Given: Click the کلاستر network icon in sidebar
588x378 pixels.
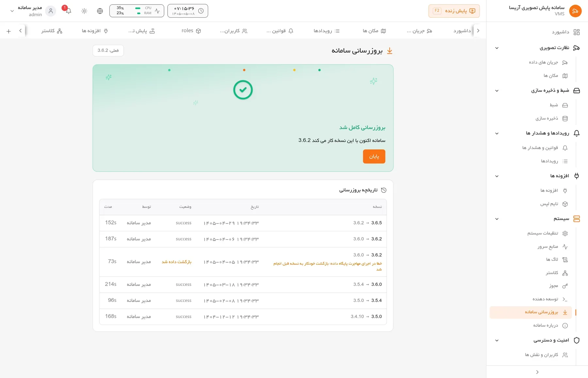Looking at the screenshot, I should click(x=565, y=273).
